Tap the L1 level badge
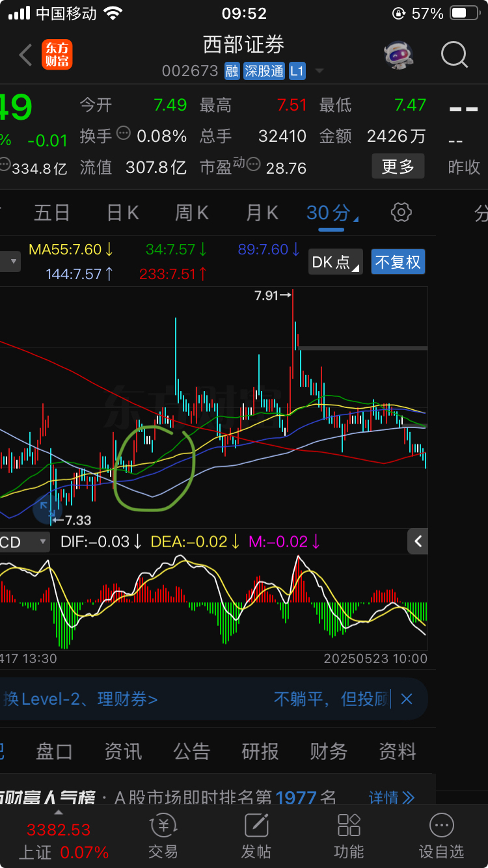The width and height of the screenshot is (488, 868). click(x=297, y=71)
